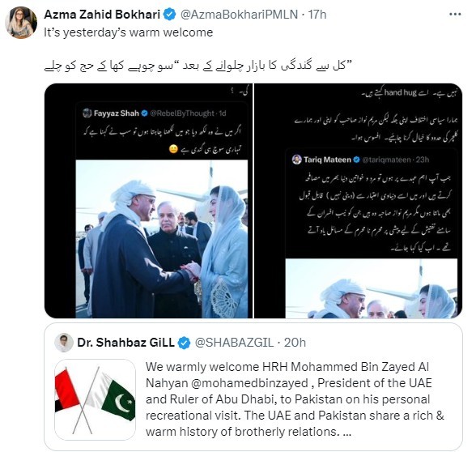
Task: Open the UAE and Pakistan flags thumbnail
Action: (x=95, y=399)
